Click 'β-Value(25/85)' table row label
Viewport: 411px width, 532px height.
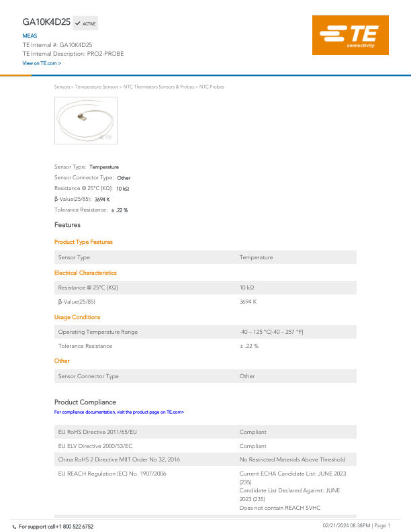pyautogui.click(x=77, y=302)
